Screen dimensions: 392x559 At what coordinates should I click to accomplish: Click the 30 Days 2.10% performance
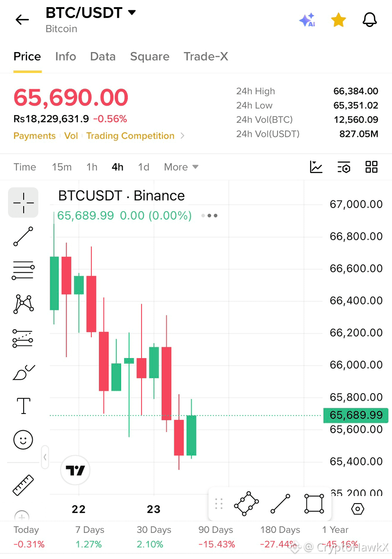click(x=153, y=537)
